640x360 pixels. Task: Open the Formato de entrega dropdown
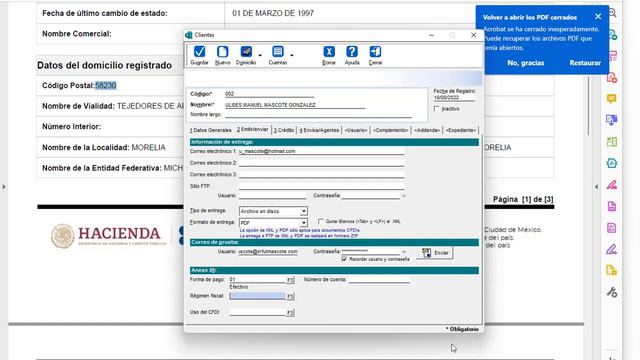[x=304, y=222]
